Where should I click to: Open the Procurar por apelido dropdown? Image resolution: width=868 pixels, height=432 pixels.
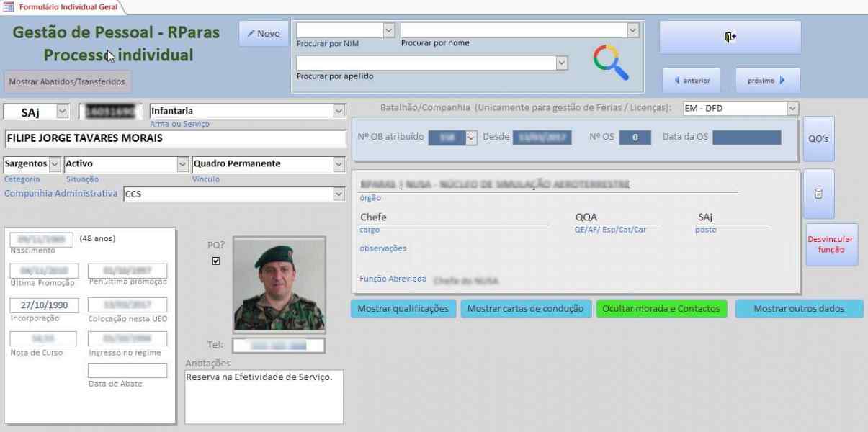562,63
